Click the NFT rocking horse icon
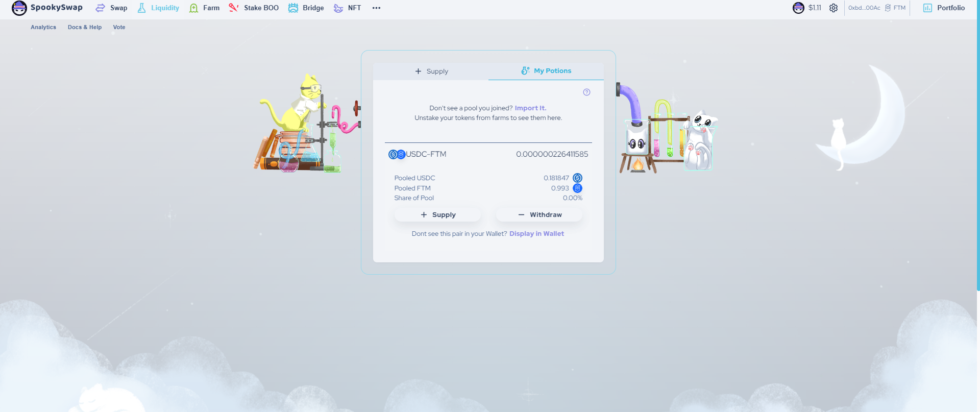 pyautogui.click(x=338, y=8)
